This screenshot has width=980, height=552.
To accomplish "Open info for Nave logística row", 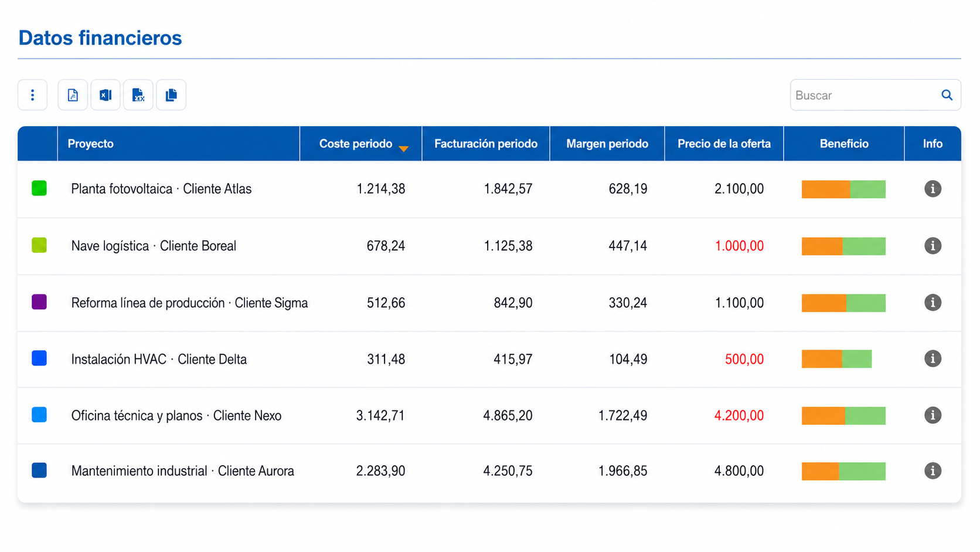I will (x=933, y=246).
